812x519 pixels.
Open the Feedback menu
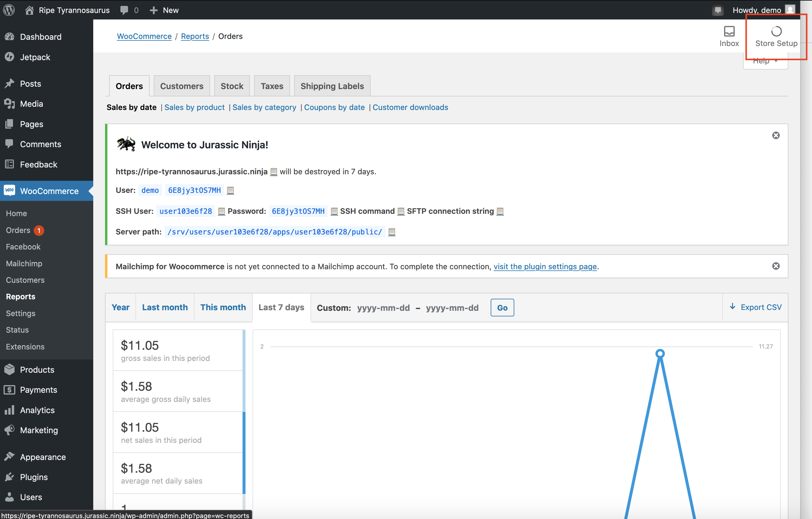pyautogui.click(x=47, y=165)
